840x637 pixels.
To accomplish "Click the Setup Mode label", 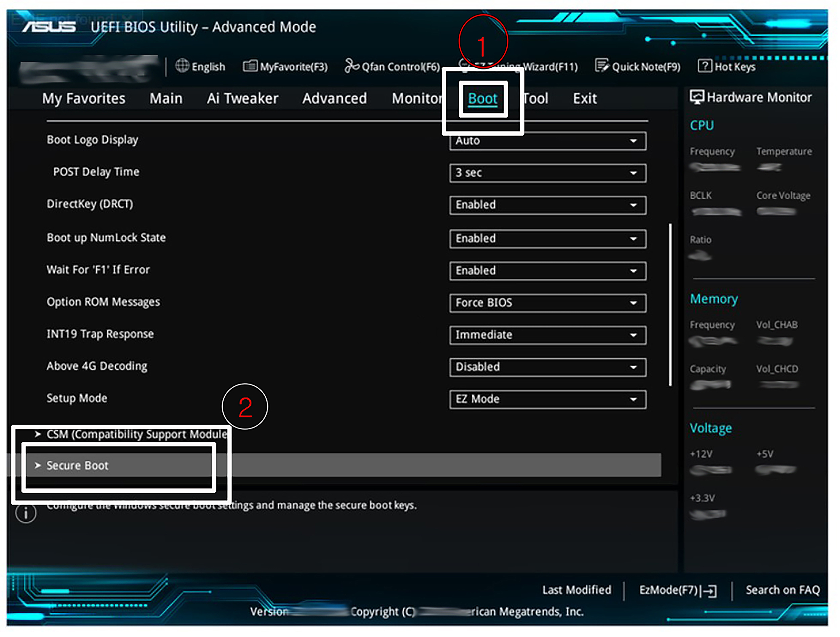I will point(77,398).
